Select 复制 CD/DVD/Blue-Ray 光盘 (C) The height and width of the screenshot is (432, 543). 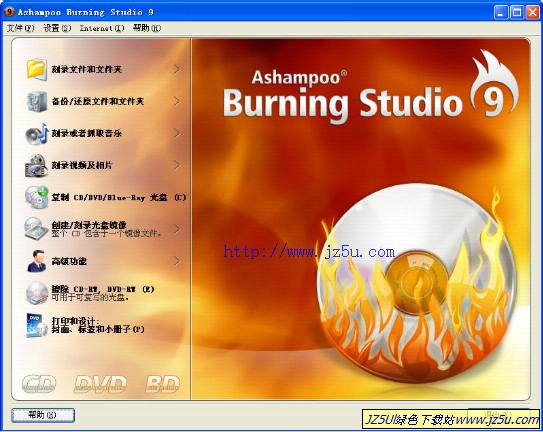(x=119, y=197)
